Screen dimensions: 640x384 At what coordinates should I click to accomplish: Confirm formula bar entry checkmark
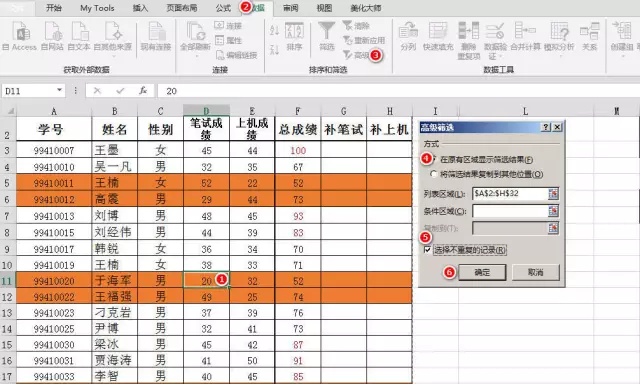(x=120, y=91)
